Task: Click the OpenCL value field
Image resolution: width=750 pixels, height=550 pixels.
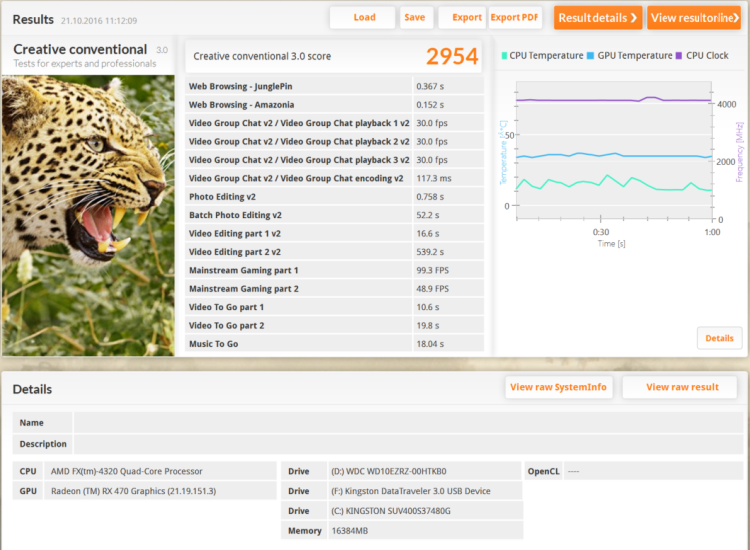Action: click(653, 471)
